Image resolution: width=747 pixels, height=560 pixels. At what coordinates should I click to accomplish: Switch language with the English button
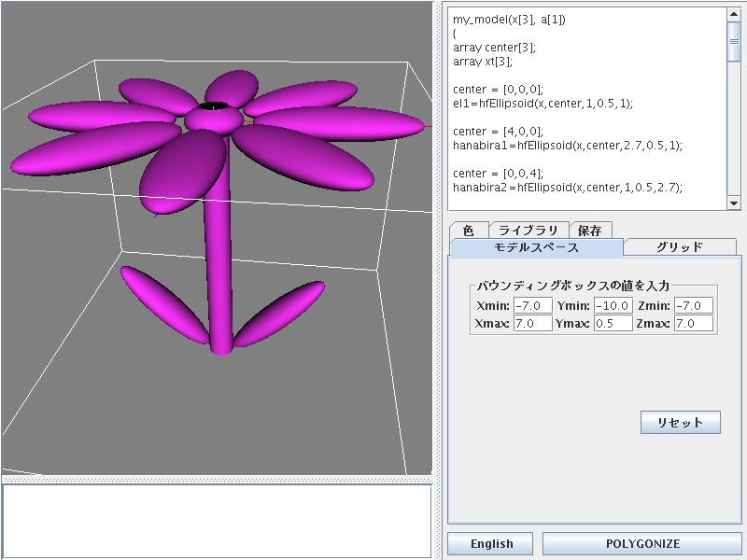point(490,543)
